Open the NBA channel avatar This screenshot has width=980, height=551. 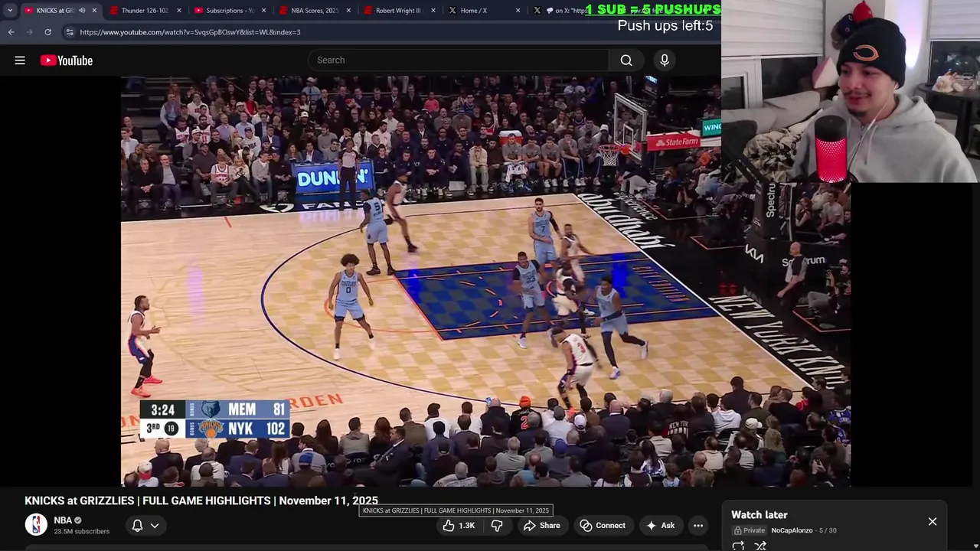point(36,525)
